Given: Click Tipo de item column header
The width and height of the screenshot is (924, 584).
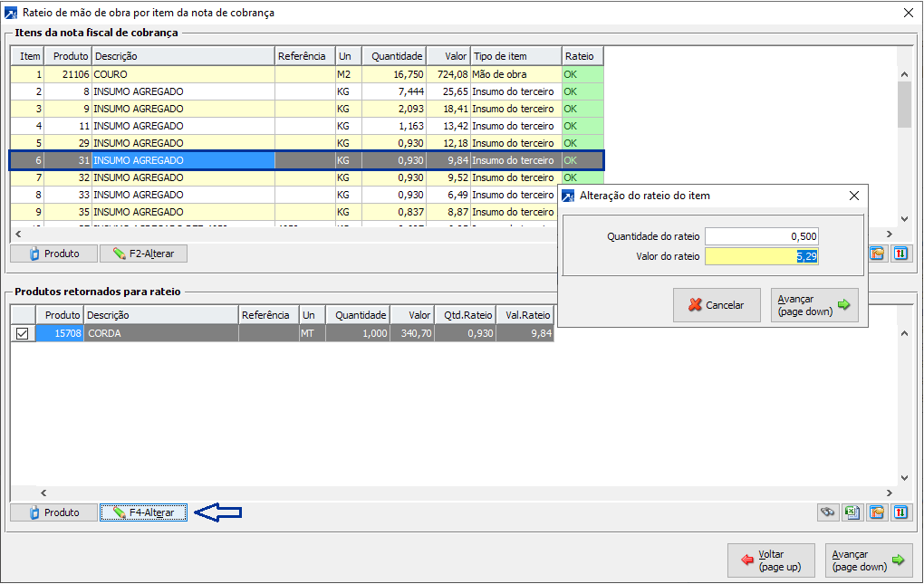Looking at the screenshot, I should pyautogui.click(x=515, y=56).
